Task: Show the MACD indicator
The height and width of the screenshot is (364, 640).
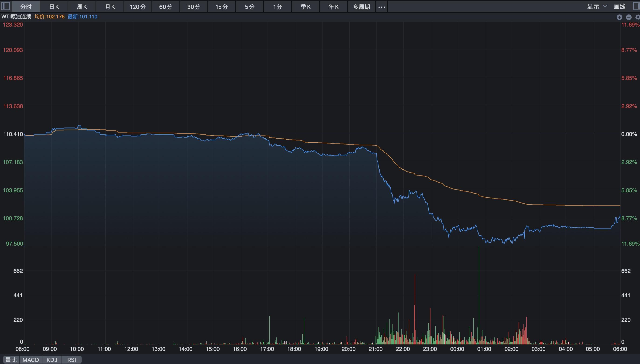Action: pos(31,360)
